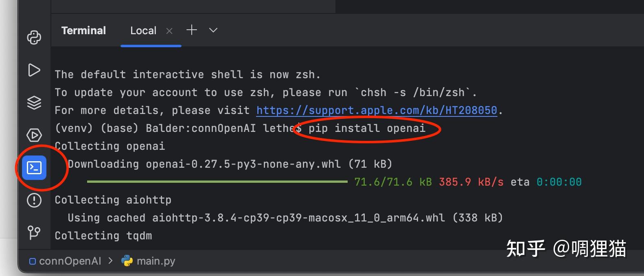The width and height of the screenshot is (644, 276).
Task: Click the main.py breadcrumb item
Action: (156, 261)
